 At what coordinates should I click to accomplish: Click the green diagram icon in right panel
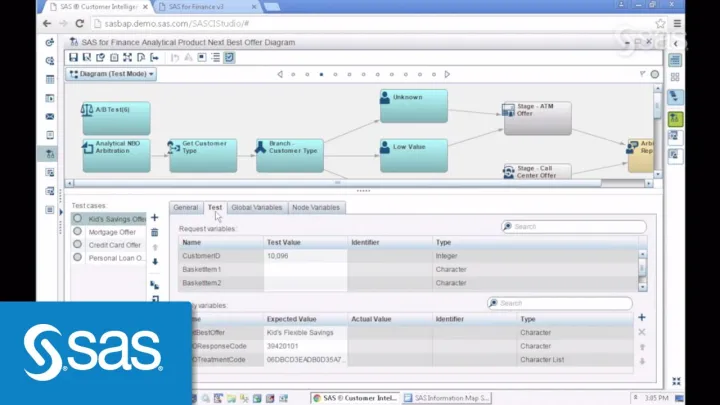coord(675,119)
